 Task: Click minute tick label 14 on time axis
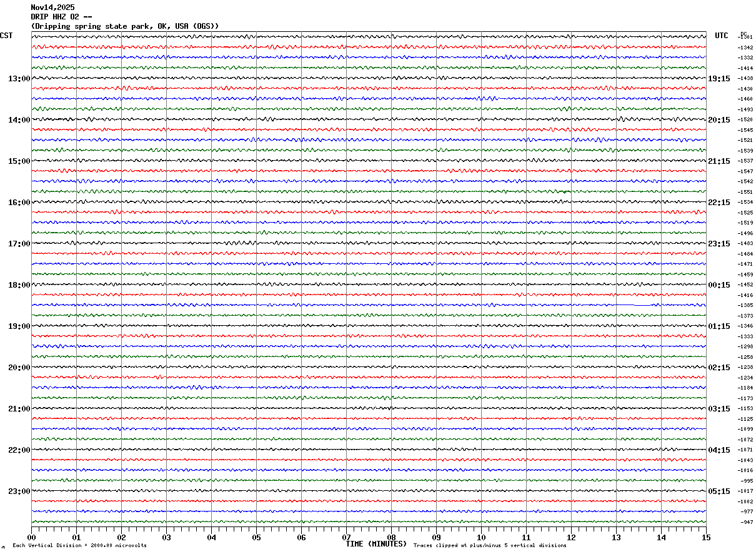coord(661,537)
